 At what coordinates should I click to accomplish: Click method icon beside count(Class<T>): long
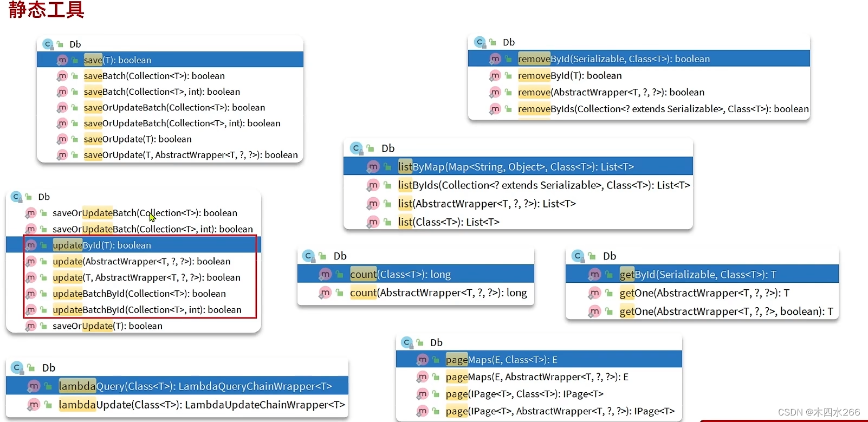click(x=325, y=275)
